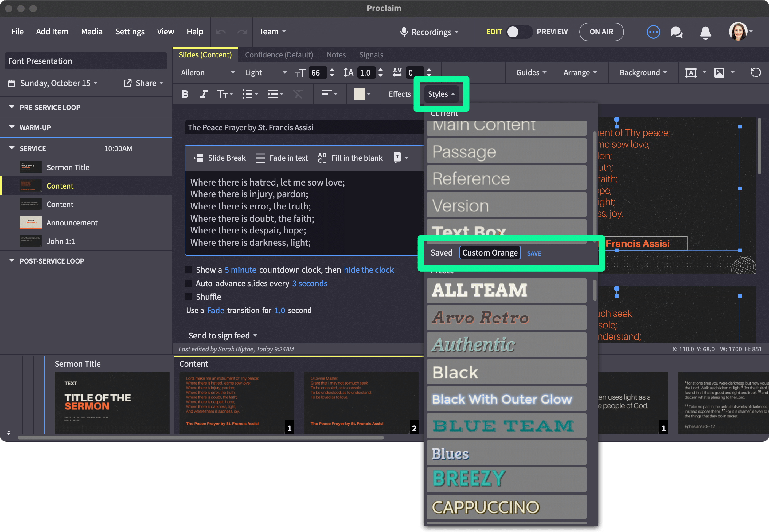Image resolution: width=769 pixels, height=532 pixels.
Task: Click the hide the clock link
Action: [x=369, y=270]
